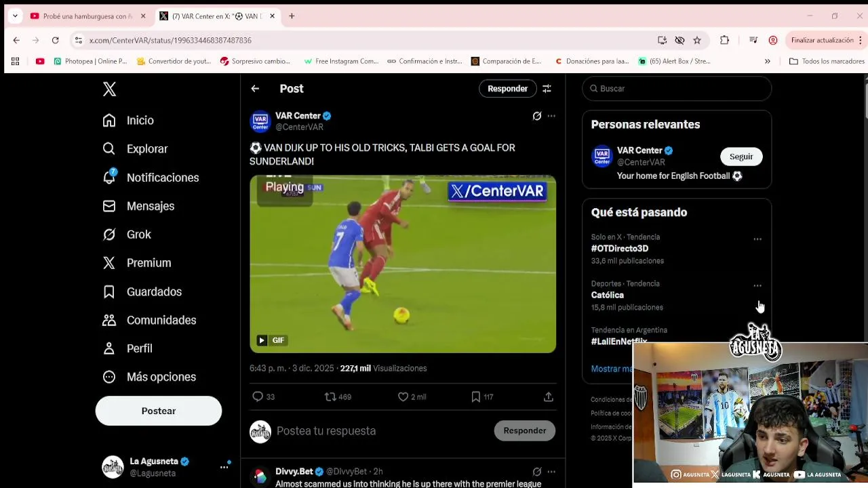Open Photopea bookmark
This screenshot has height=488, width=868.
tap(90, 61)
